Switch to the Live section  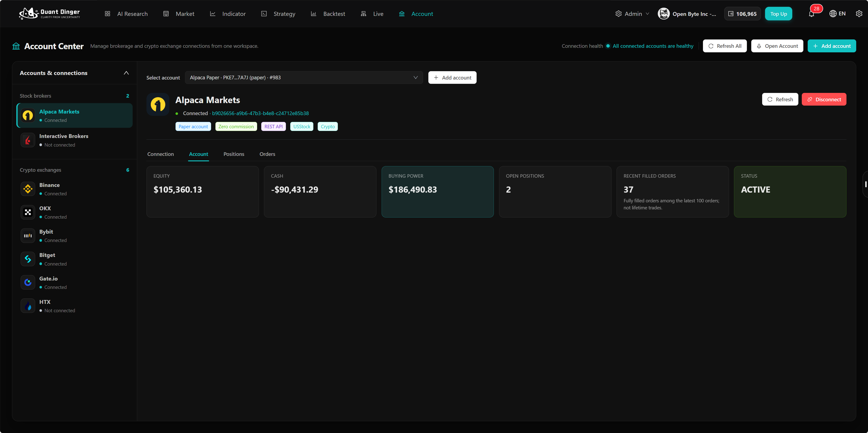(372, 14)
